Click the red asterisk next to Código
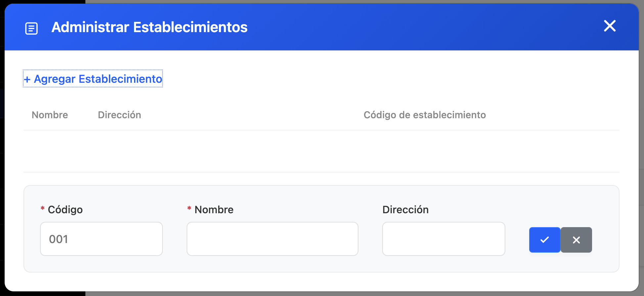 click(x=42, y=208)
